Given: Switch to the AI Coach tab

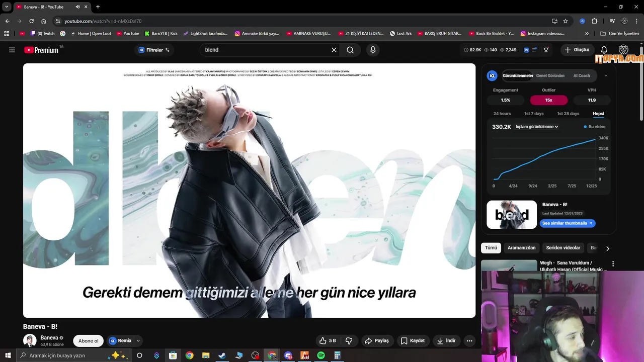Looking at the screenshot, I should [x=582, y=75].
